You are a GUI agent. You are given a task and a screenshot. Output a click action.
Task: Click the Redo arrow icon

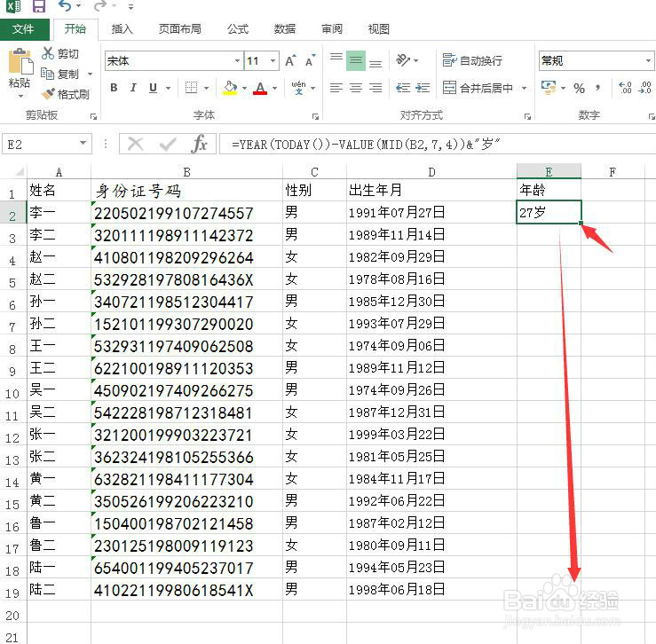point(100,5)
